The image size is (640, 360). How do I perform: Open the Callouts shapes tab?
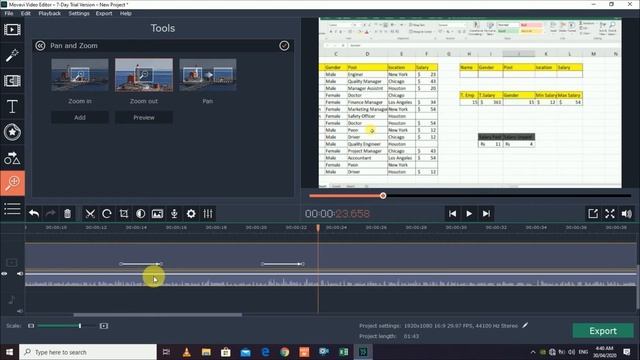[x=12, y=158]
